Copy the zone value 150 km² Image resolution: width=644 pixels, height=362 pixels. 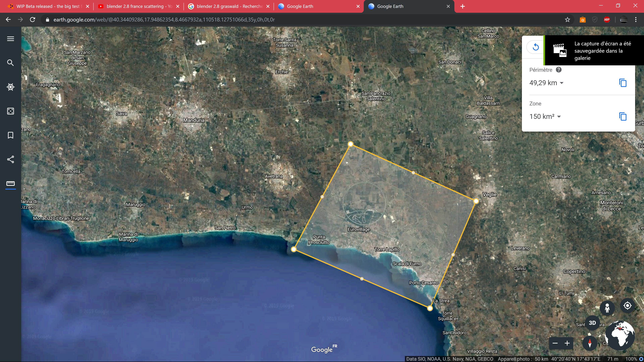coord(623,116)
